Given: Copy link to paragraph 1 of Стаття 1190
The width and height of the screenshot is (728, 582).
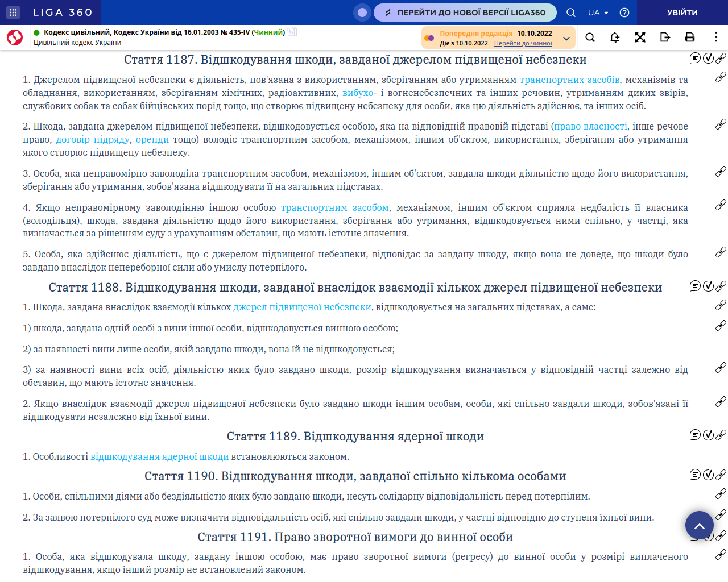Looking at the screenshot, I should coord(721,494).
